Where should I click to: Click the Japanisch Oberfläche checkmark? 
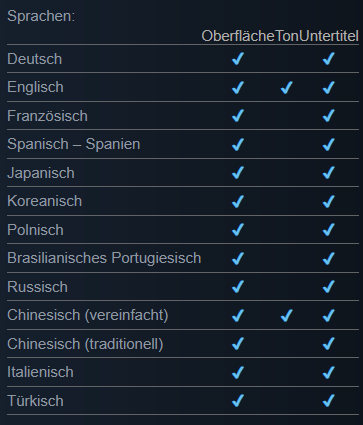[x=238, y=173]
